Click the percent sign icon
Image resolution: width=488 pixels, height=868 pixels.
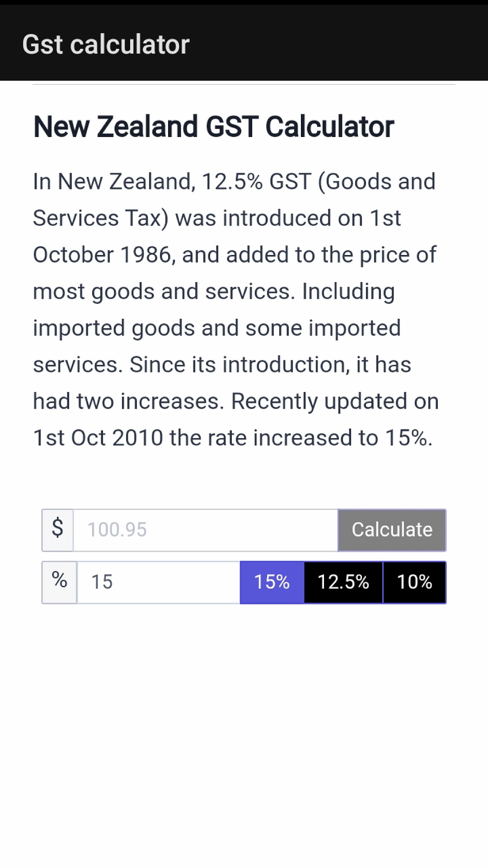60,582
